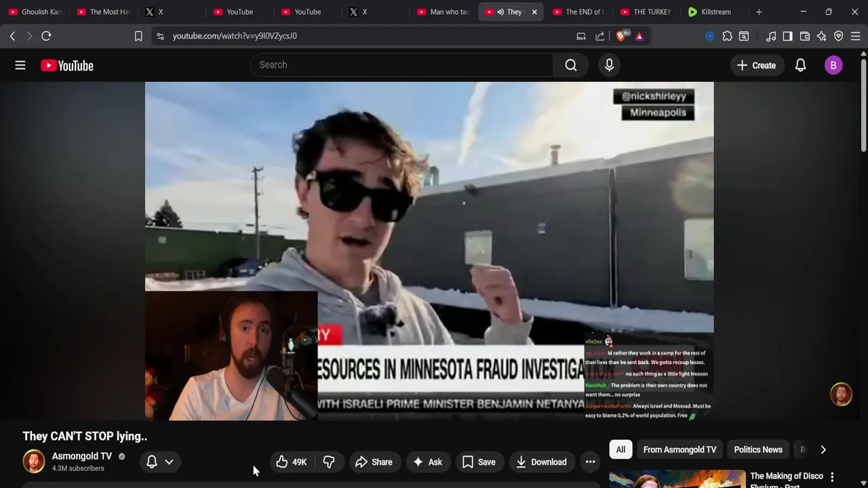Go to the YouTube home logo
The height and width of the screenshot is (488, 868).
click(x=66, y=65)
